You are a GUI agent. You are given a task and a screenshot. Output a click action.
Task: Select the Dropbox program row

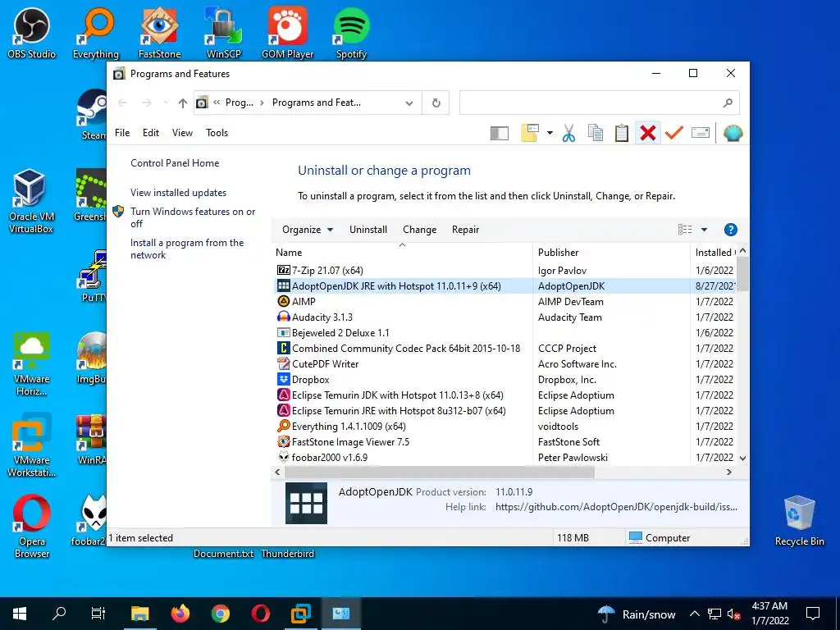[x=504, y=379]
